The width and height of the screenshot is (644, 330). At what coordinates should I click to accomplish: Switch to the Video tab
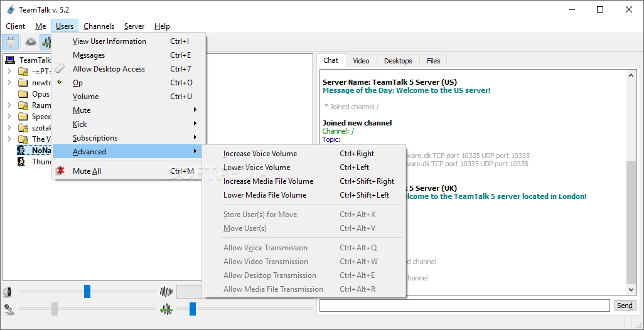pos(361,61)
